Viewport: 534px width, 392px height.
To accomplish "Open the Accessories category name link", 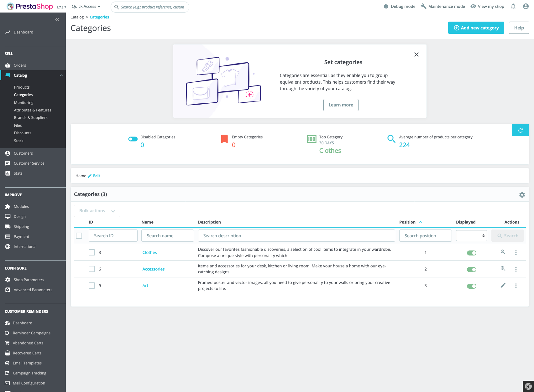I will [x=154, y=269].
